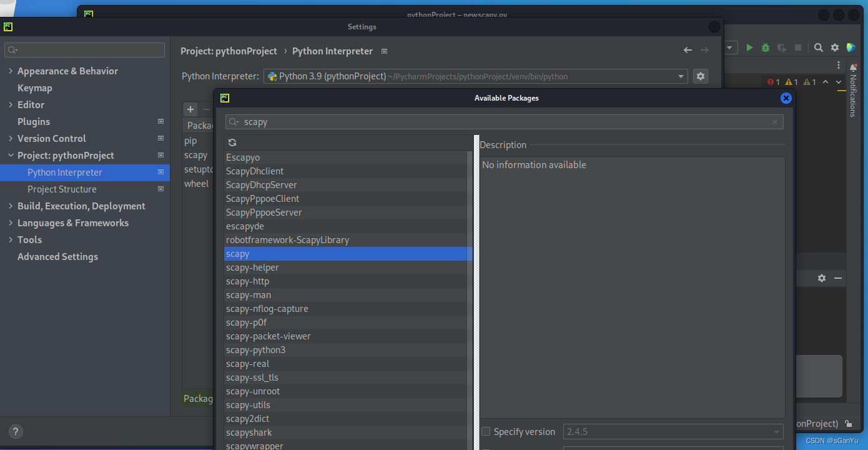Open the editor tabs three-dot menu
This screenshot has width=868, height=450.
[839, 65]
